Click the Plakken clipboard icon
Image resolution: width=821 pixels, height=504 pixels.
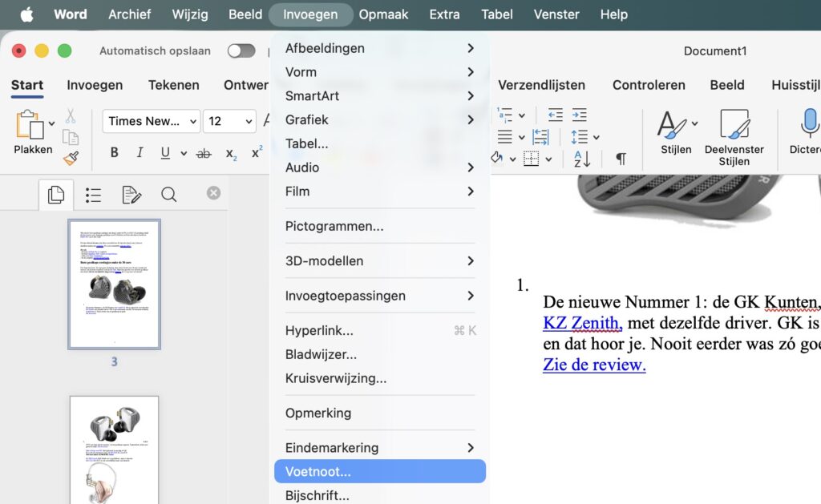click(x=29, y=124)
